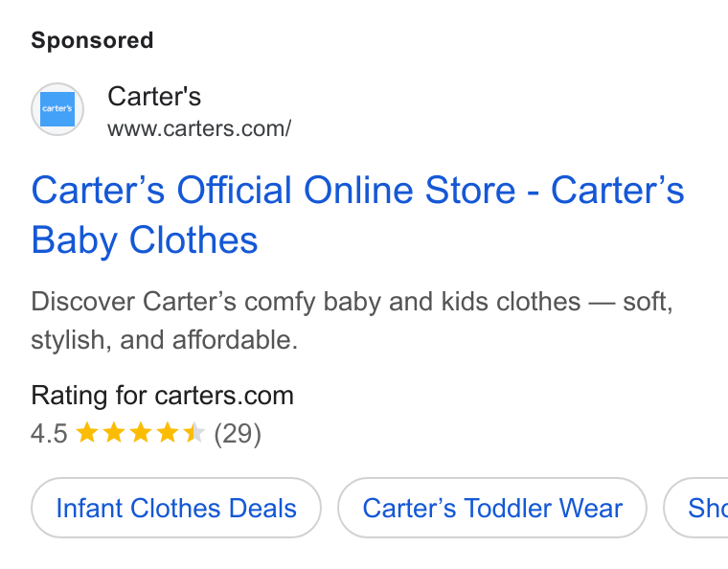Click the 4.5 rating number
Image resolution: width=728 pixels, height=569 pixels.
[49, 434]
